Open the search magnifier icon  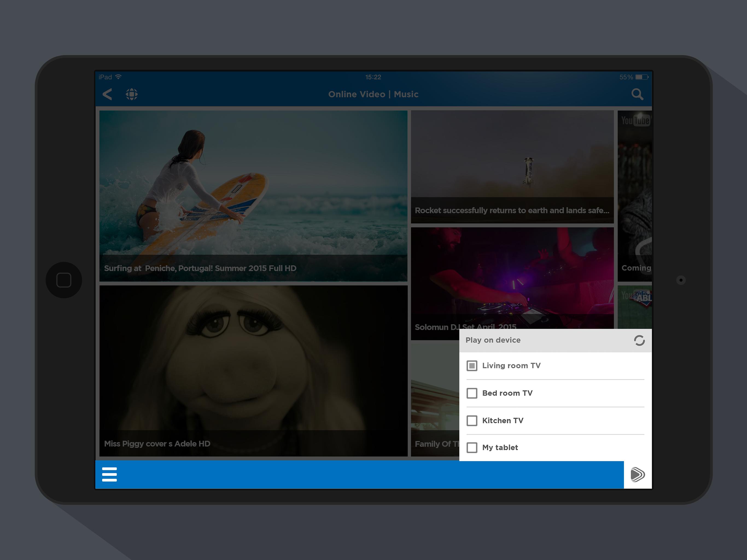tap(637, 94)
